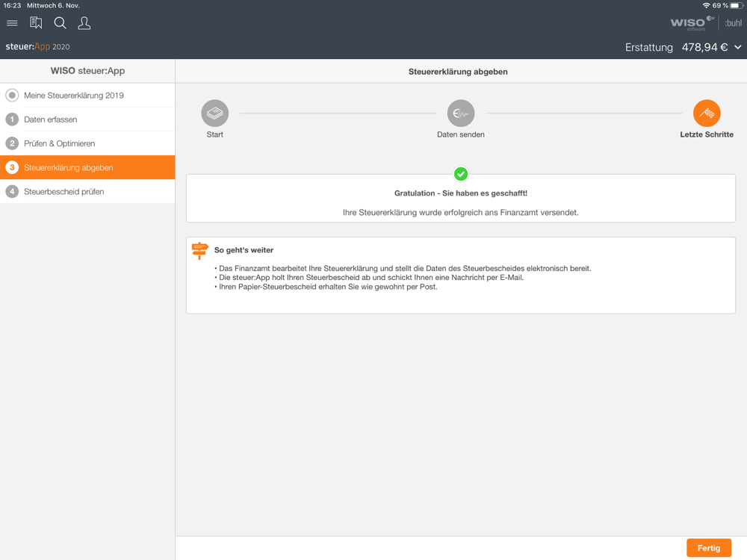Image resolution: width=747 pixels, height=560 pixels.
Task: Open the bookmark guide icon
Action: (36, 23)
